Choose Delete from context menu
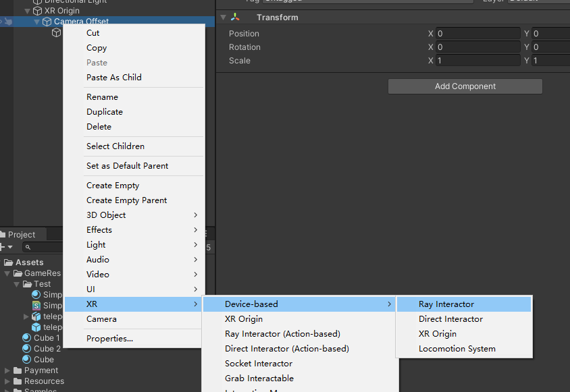The image size is (570, 392). click(x=134, y=127)
